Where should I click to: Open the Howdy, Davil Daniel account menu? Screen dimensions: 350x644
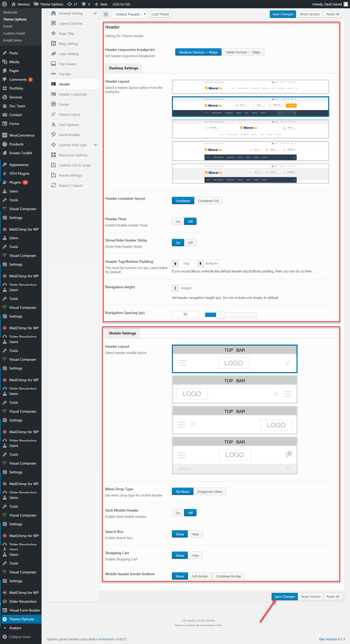pos(330,4)
